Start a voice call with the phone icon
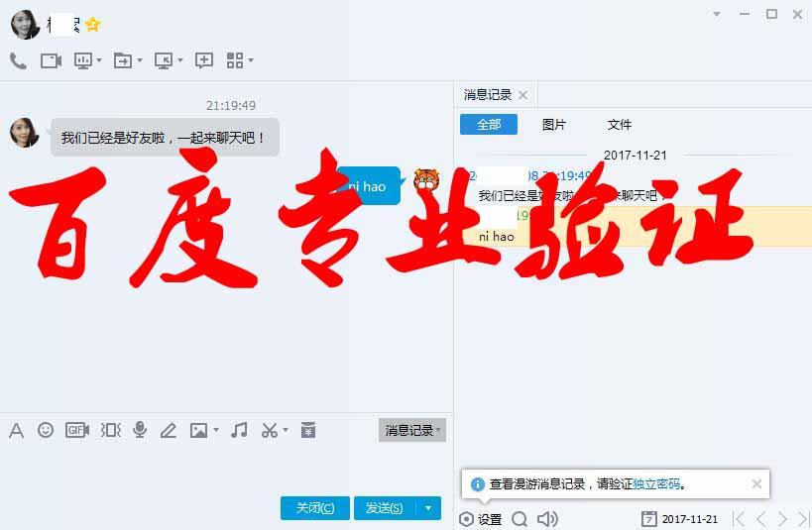812x530 pixels. tap(18, 61)
